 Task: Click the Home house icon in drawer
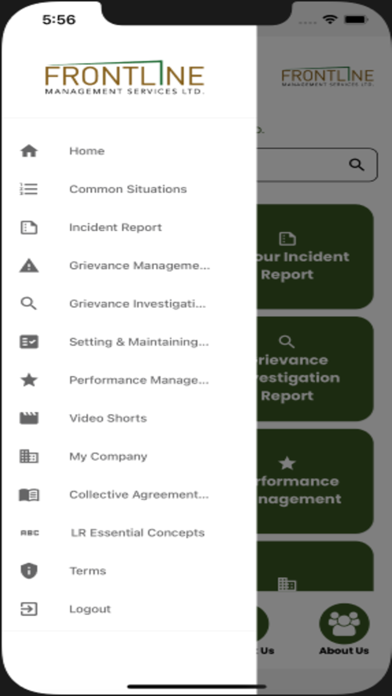[x=29, y=151]
